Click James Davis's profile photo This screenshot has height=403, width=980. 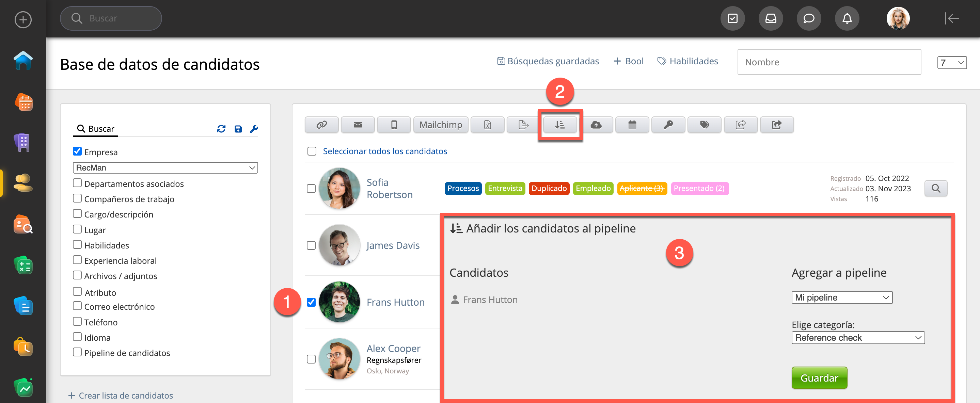pyautogui.click(x=339, y=245)
